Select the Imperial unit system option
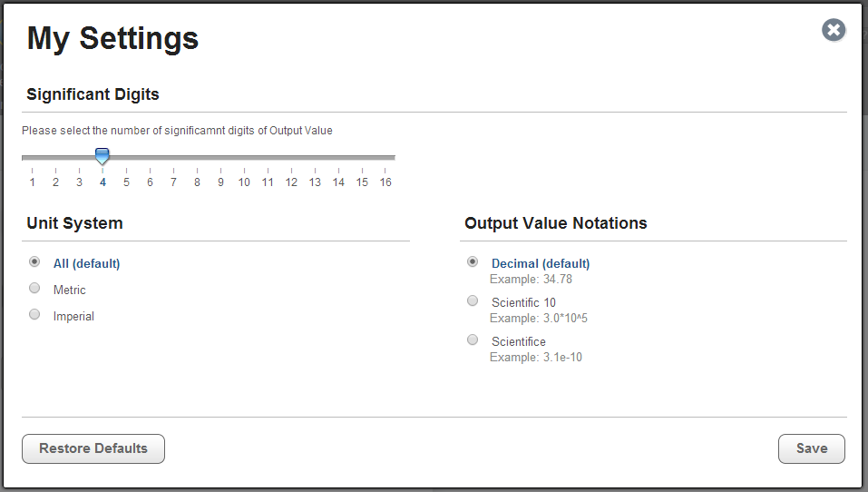Viewport: 868px width, 492px height. (34, 314)
